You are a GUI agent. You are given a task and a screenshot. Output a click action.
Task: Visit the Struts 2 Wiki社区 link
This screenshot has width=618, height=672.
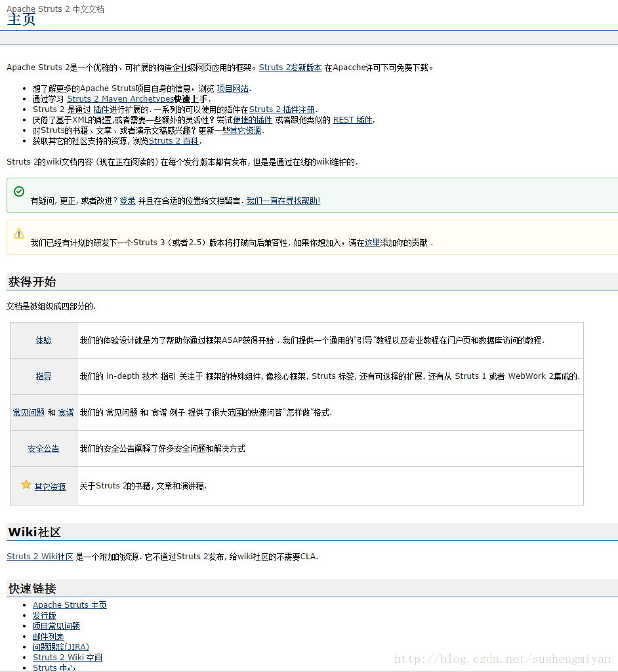click(40, 557)
